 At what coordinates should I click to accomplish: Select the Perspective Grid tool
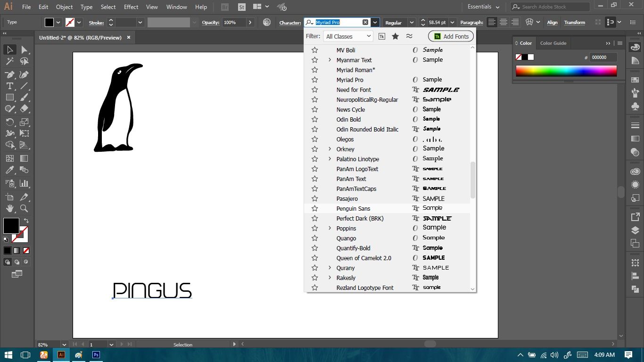coord(24,145)
